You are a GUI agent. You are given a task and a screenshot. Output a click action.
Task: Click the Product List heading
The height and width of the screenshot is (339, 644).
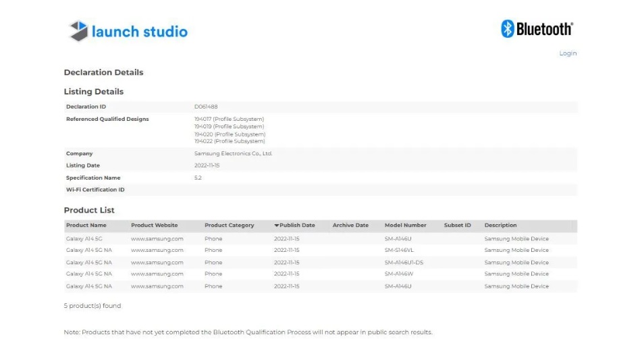[89, 211]
